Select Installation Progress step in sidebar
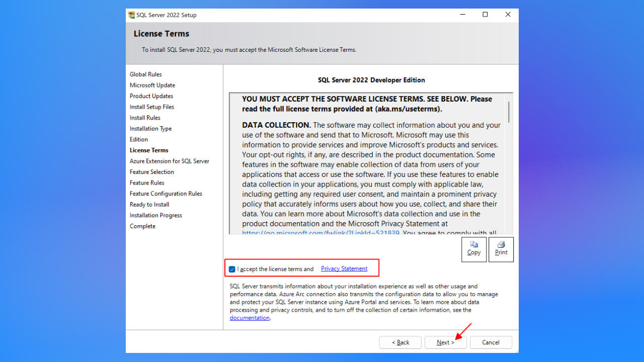 coord(156,215)
